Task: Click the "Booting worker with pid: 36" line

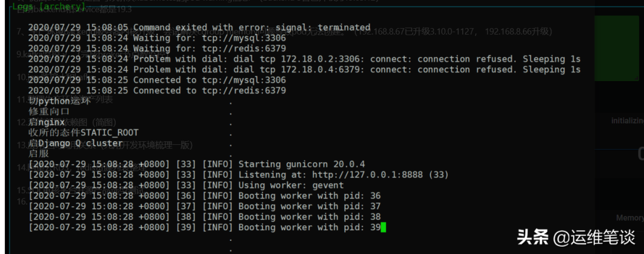Action: click(309, 196)
